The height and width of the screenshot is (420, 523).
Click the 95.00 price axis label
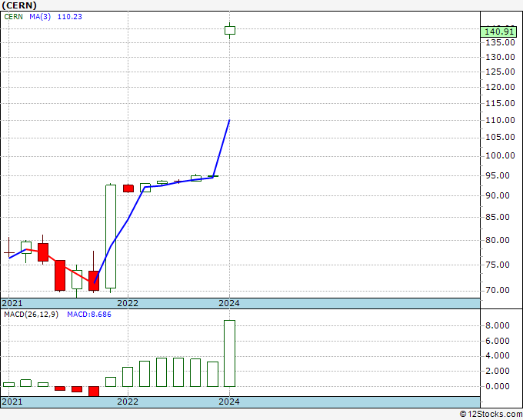coord(502,175)
